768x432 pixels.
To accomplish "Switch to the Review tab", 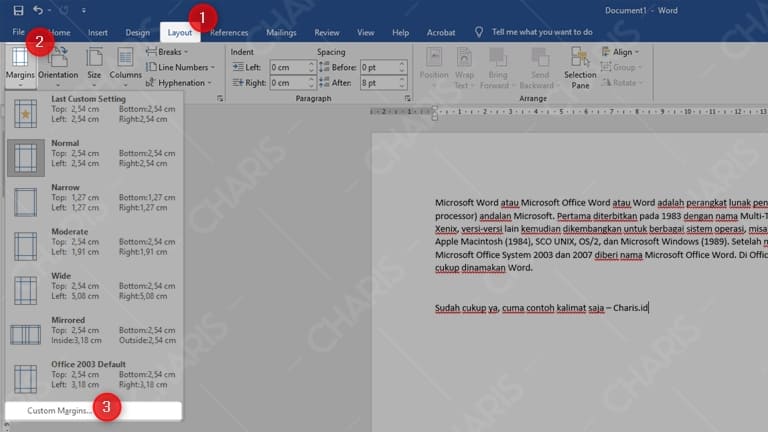I will point(327,32).
